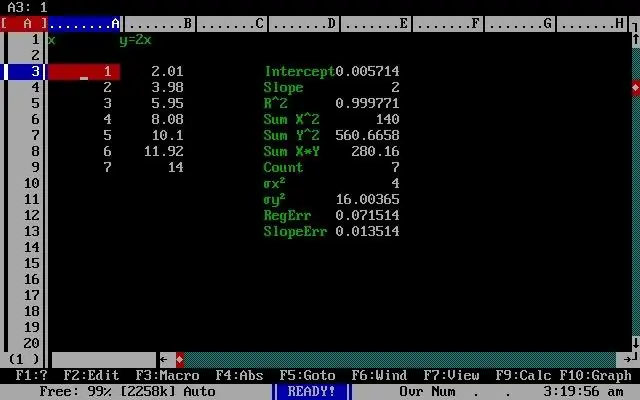Click the horizontal scrollbar right arrow

point(628,360)
